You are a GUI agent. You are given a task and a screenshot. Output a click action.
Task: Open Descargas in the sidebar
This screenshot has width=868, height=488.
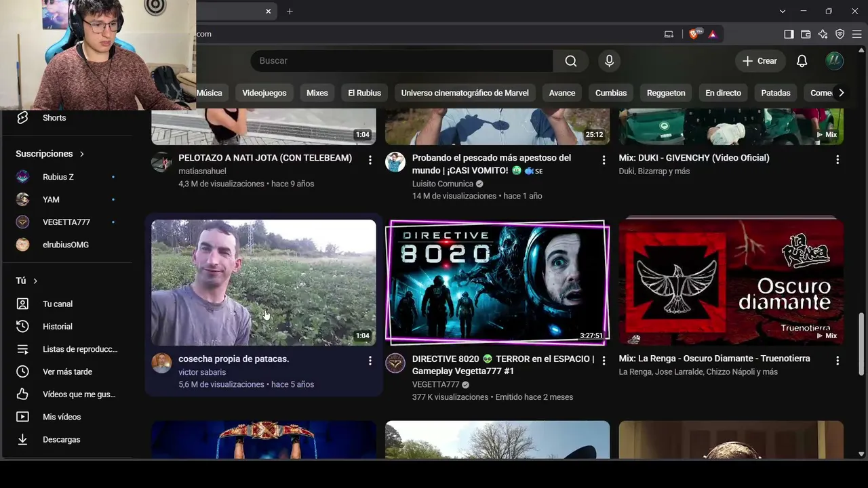tap(61, 440)
